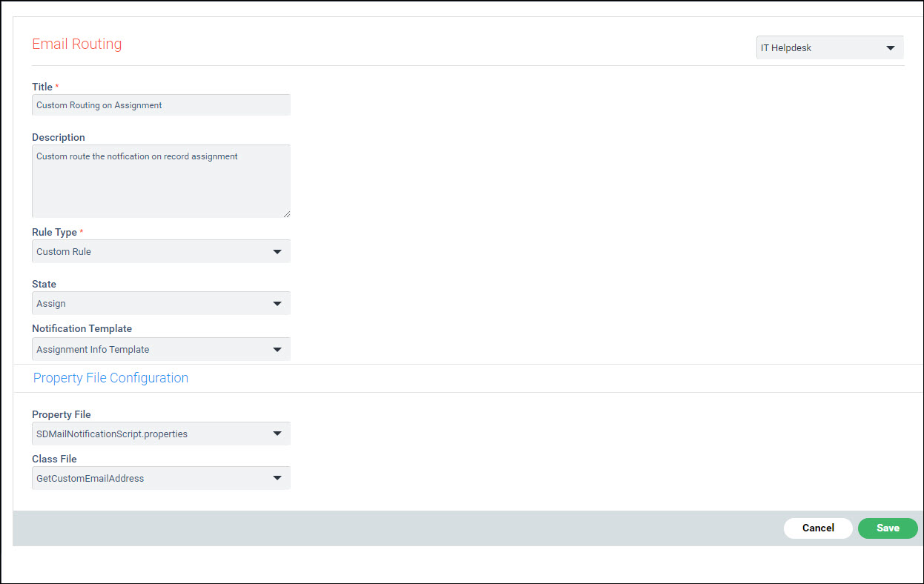Select the Property File Configuration section header

[x=110, y=378]
